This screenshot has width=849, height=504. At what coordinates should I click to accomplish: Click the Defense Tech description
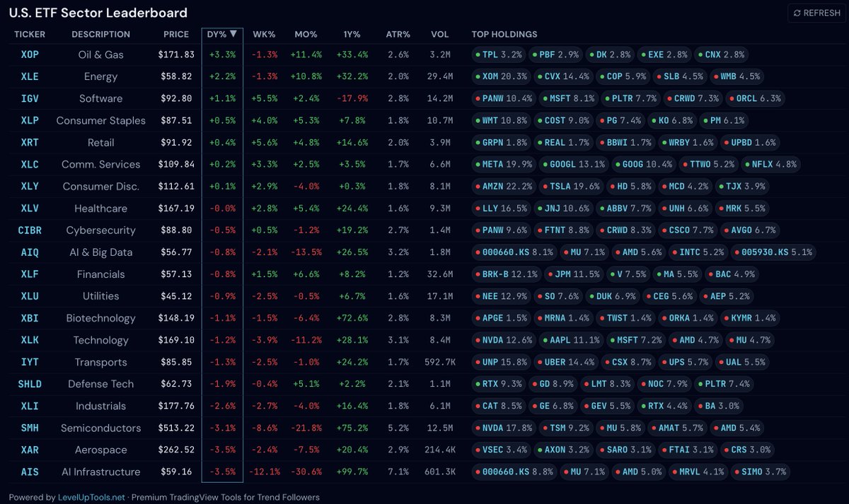click(x=100, y=384)
